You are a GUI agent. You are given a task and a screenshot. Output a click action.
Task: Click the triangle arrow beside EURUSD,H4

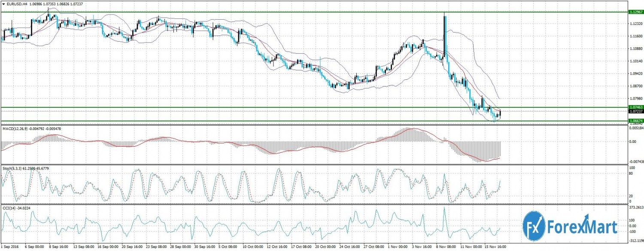pyautogui.click(x=4, y=4)
